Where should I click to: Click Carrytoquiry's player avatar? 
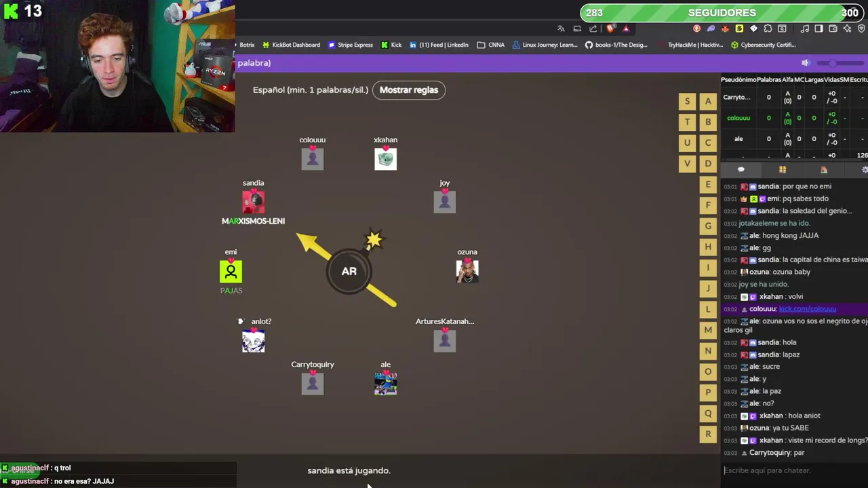tap(312, 384)
